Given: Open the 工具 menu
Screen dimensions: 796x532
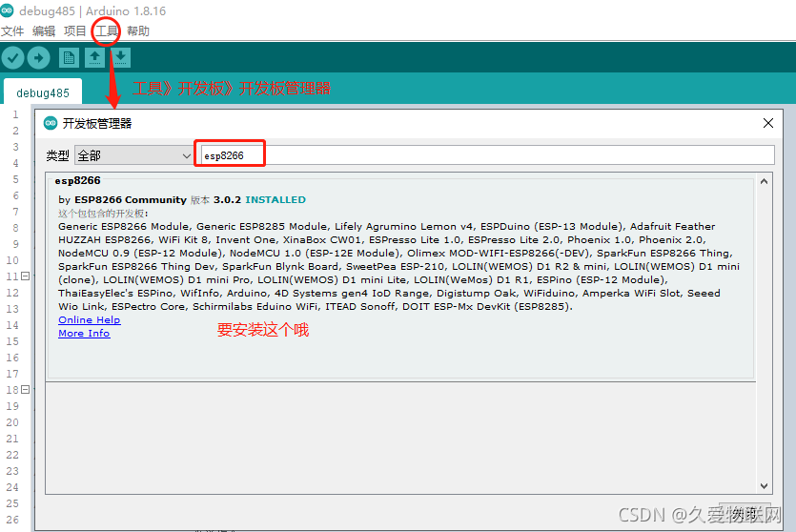Looking at the screenshot, I should 107,31.
